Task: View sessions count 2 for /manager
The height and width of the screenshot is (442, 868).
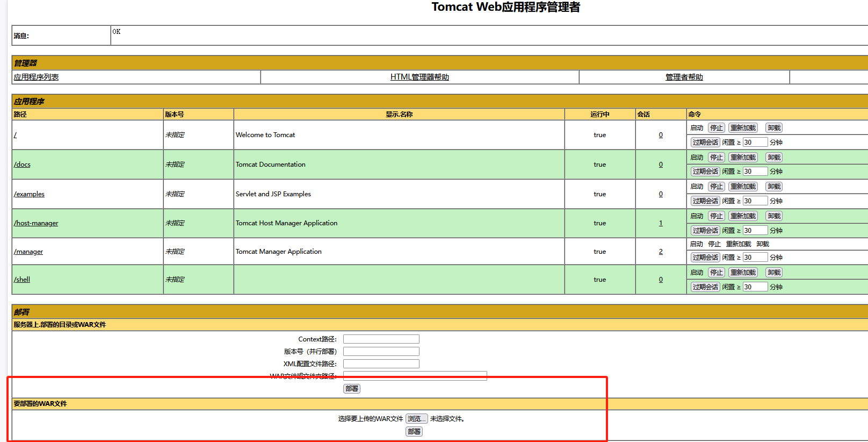Action: point(661,252)
